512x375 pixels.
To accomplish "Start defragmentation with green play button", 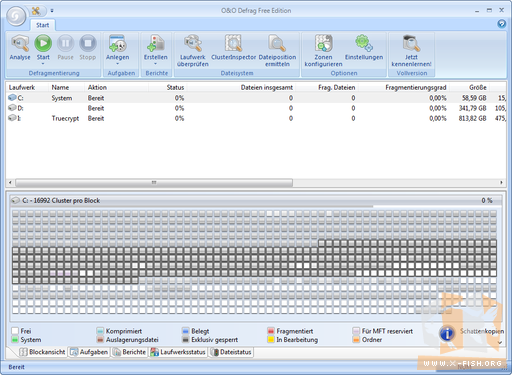I will click(43, 43).
